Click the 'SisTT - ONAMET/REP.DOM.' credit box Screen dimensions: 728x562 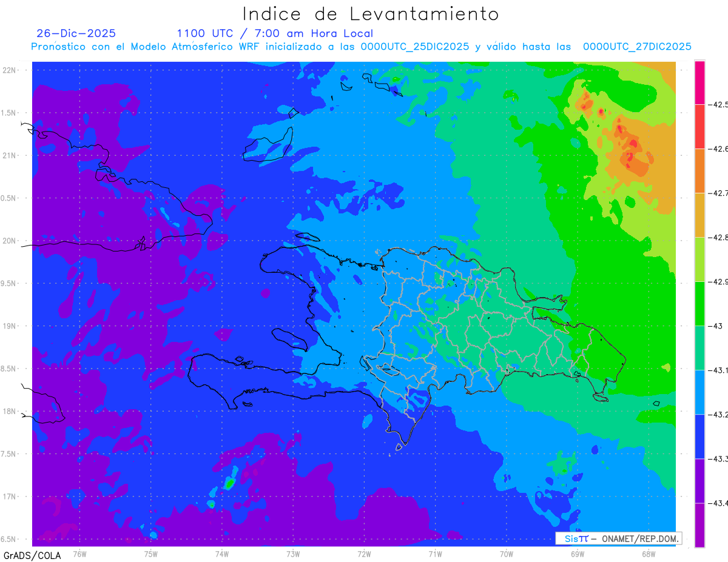(x=618, y=538)
